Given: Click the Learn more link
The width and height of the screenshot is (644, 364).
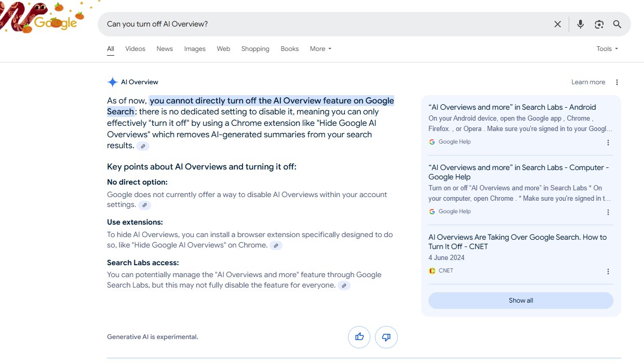Looking at the screenshot, I should [588, 82].
